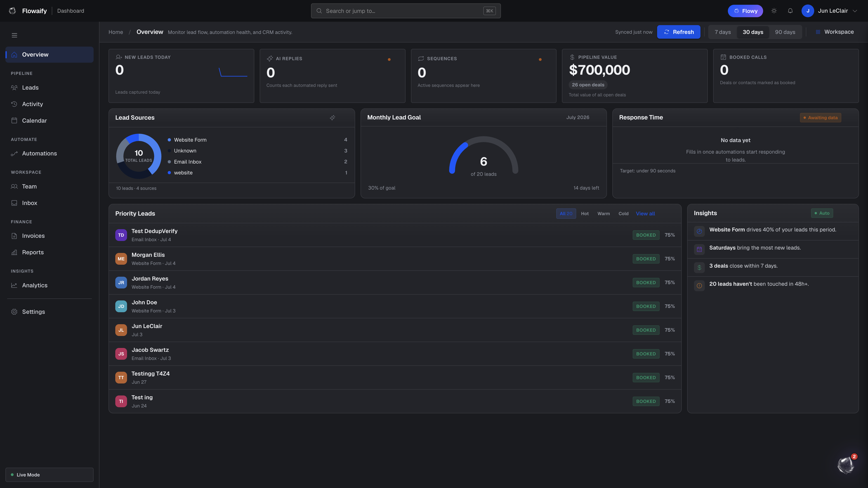Click the TD avatar for Test DedupVerify
This screenshot has height=488, width=868.
(121, 235)
